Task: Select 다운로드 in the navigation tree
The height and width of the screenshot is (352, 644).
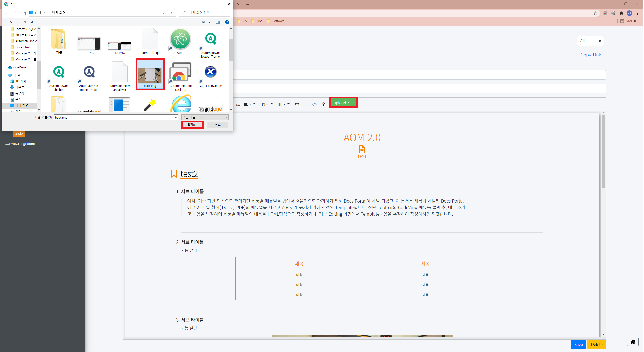Action: tap(21, 87)
